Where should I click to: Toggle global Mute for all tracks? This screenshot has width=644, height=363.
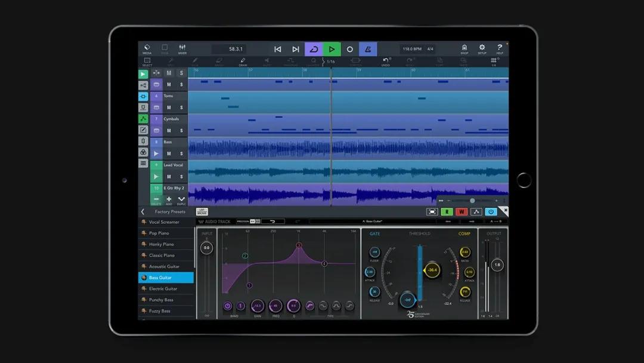pyautogui.click(x=169, y=73)
